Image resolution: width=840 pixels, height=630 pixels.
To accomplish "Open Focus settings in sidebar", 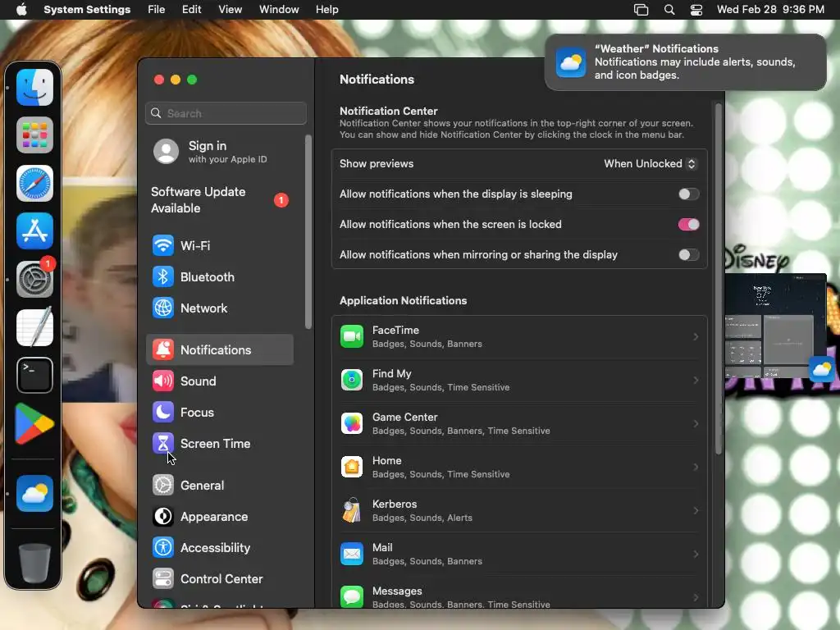I will tap(220, 413).
